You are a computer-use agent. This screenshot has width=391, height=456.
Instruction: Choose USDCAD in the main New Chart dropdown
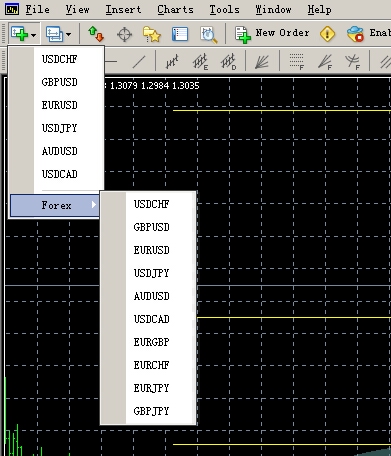coord(59,174)
